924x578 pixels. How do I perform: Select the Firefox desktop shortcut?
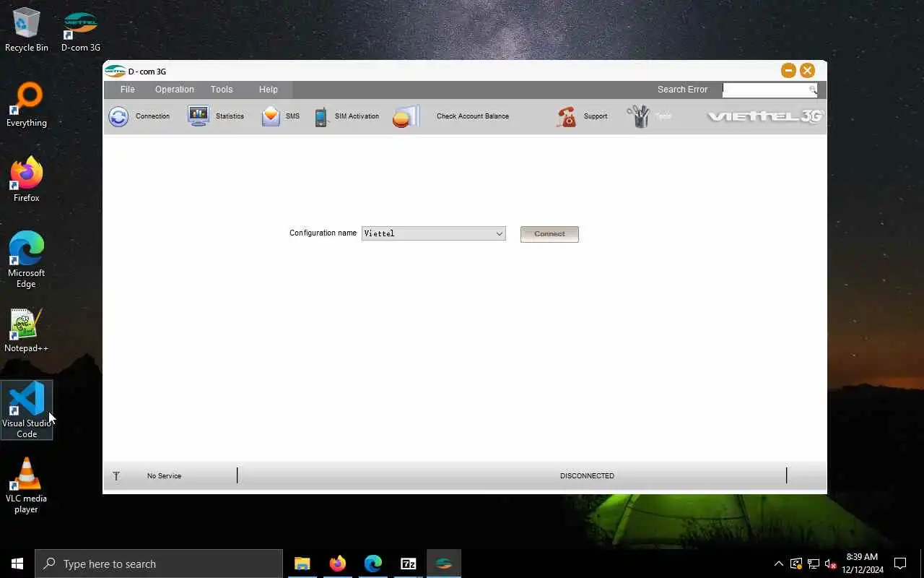point(27,180)
